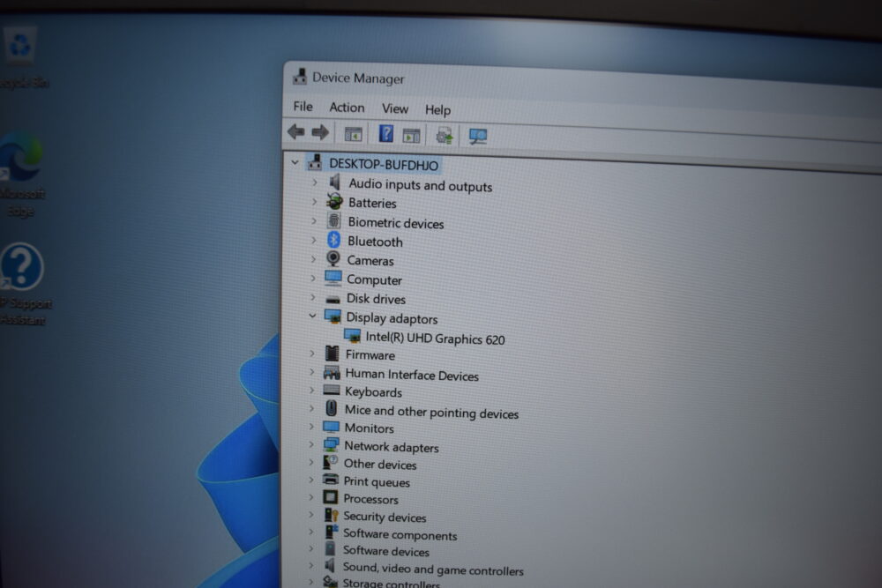Image resolution: width=882 pixels, height=588 pixels.
Task: Click the Cameras category icon
Action: pyautogui.click(x=333, y=258)
